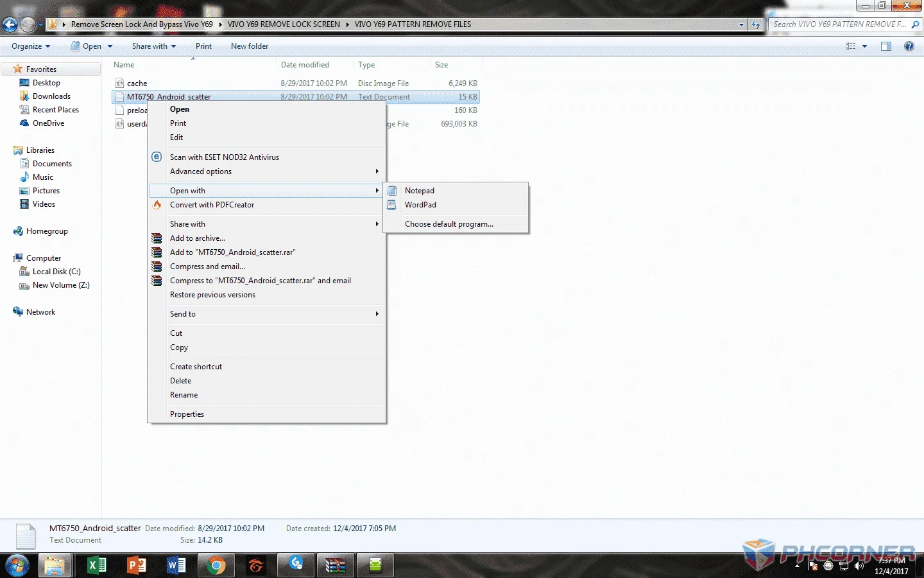Screen dimensions: 924x578
Task: Choose Rename in the context menu
Action: [184, 395]
